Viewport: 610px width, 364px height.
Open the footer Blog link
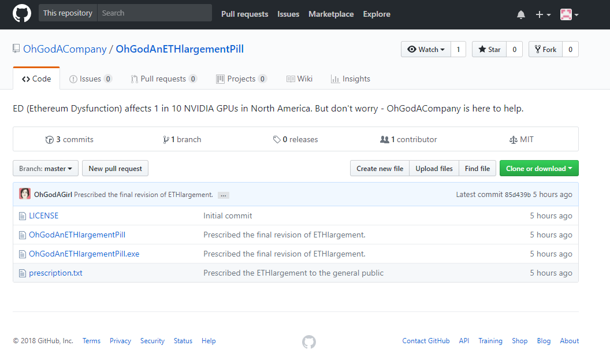point(544,341)
